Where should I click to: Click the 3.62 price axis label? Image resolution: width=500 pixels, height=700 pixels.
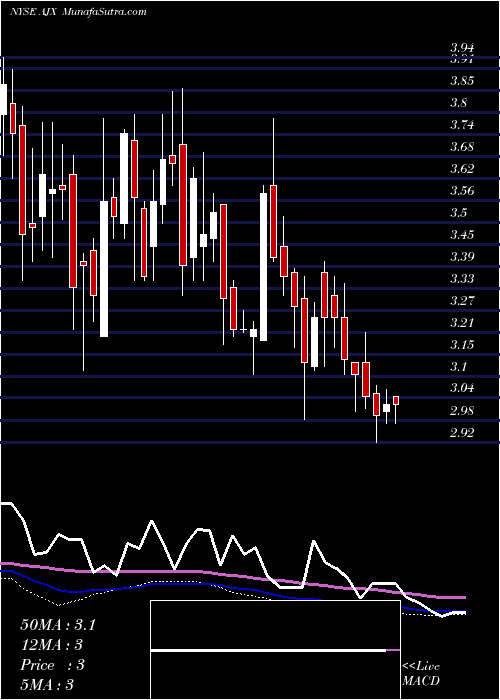coord(462,169)
